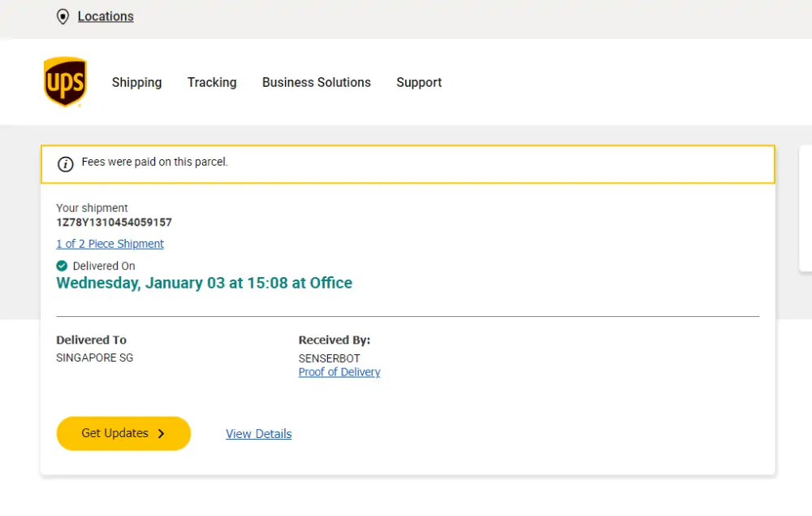The height and width of the screenshot is (516, 812).
Task: Open the Proof of Delivery link
Action: 339,372
